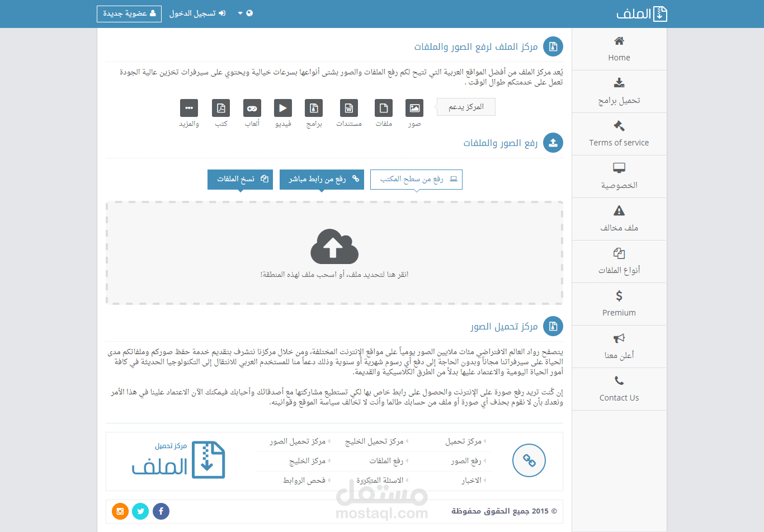Click the Instagram icon in the footer
This screenshot has height=532, width=764.
[x=120, y=511]
